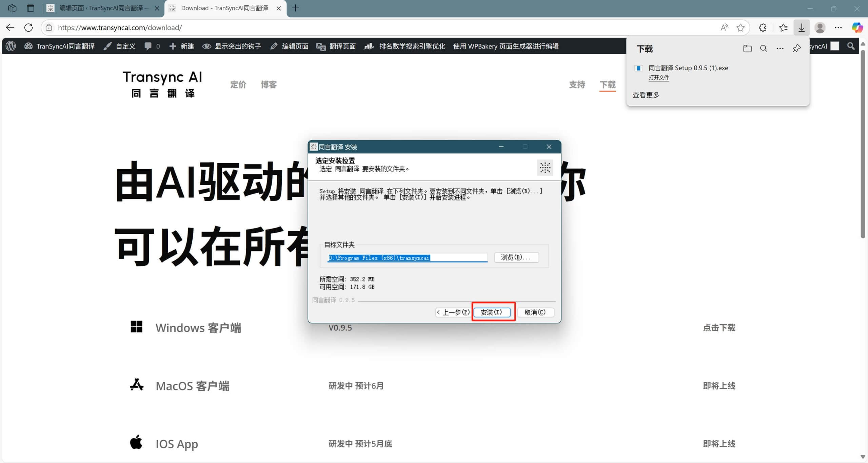Click browser refresh icon
This screenshot has width=868, height=463.
(29, 27)
